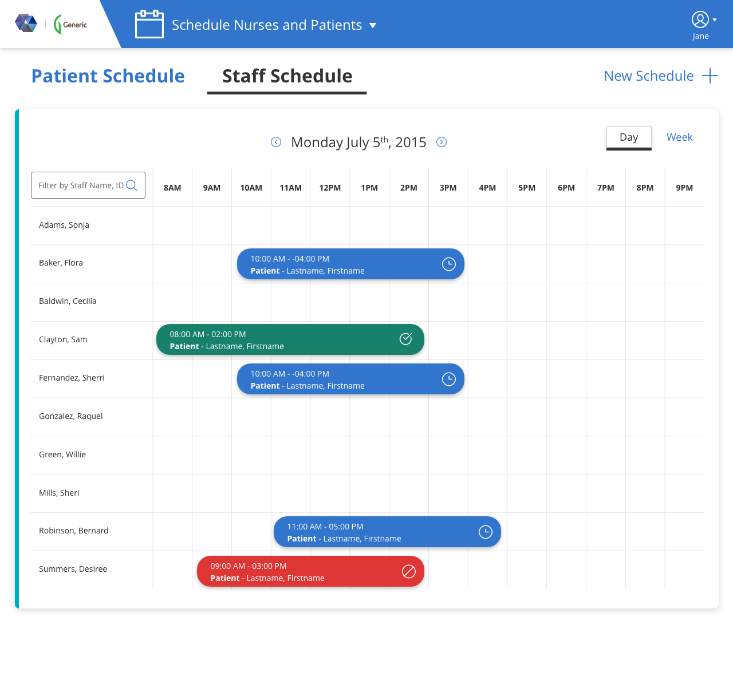Click staff name Robinson, Bernard

click(74, 531)
